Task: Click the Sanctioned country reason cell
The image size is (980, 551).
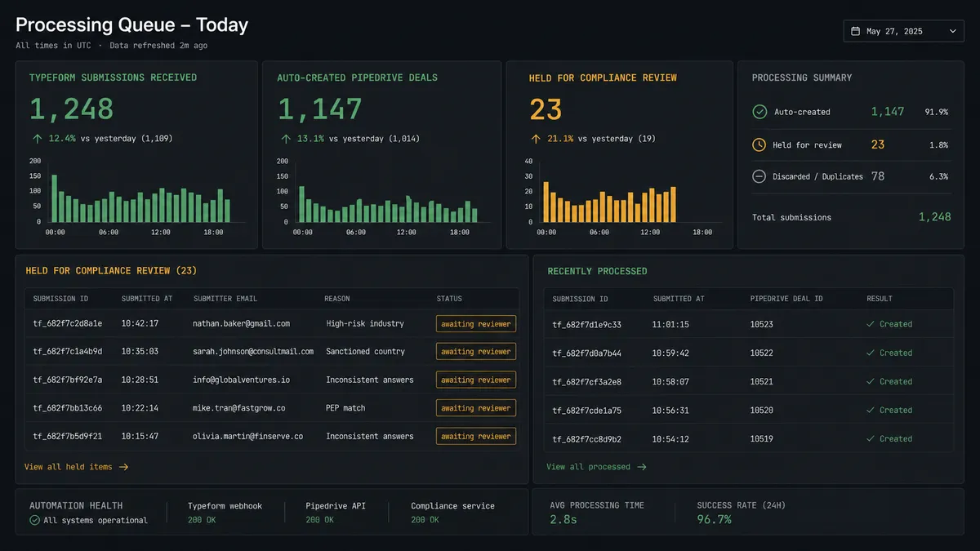Action: [x=366, y=352]
